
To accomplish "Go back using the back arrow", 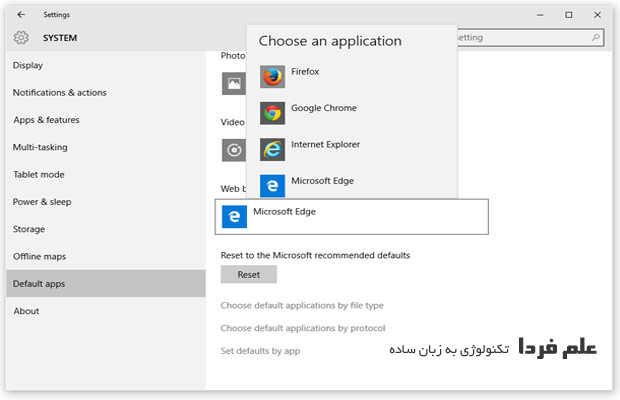I will point(22,15).
